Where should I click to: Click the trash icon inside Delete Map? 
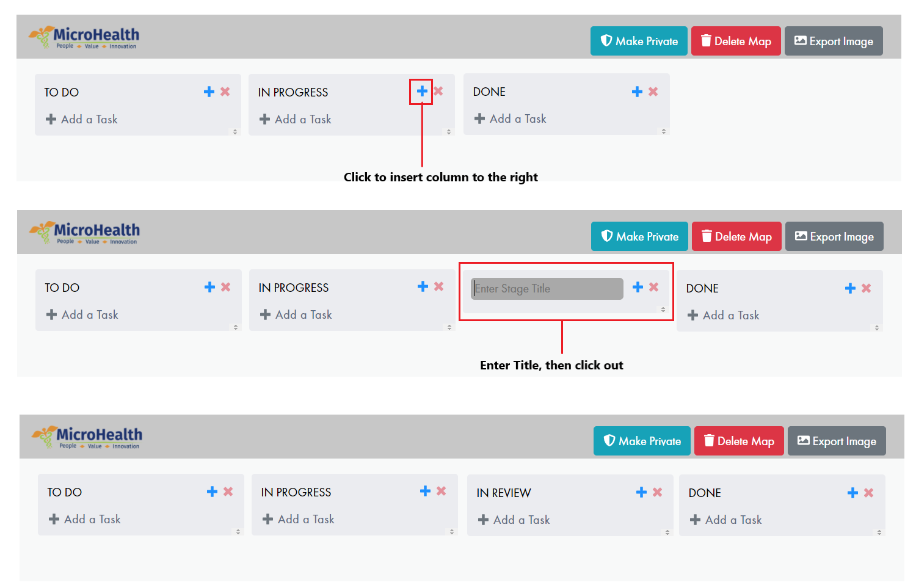[707, 41]
